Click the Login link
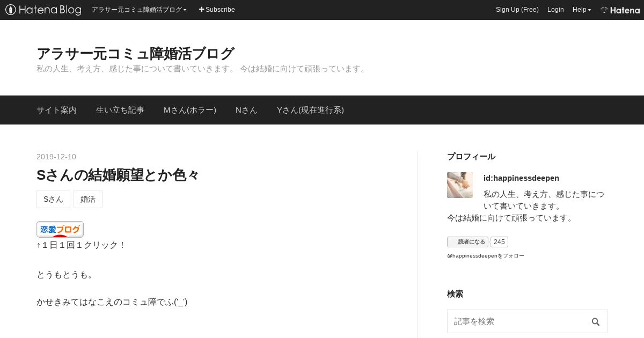 [x=555, y=10]
